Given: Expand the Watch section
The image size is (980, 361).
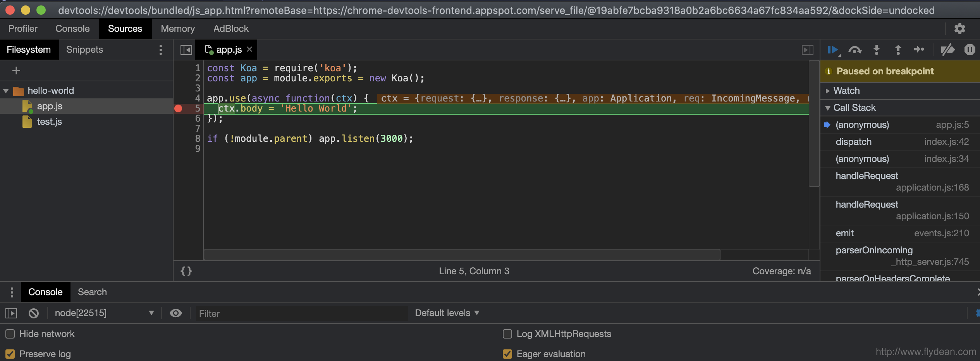Looking at the screenshot, I should coord(828,90).
